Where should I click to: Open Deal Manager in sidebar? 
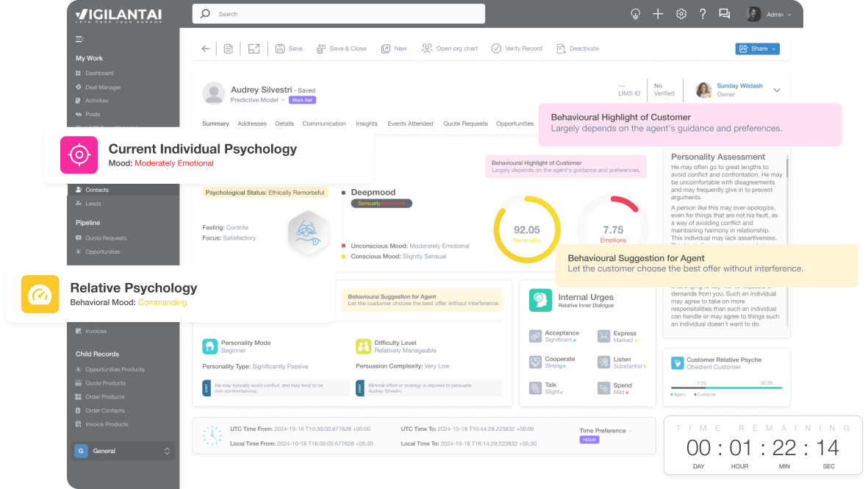tap(98, 87)
